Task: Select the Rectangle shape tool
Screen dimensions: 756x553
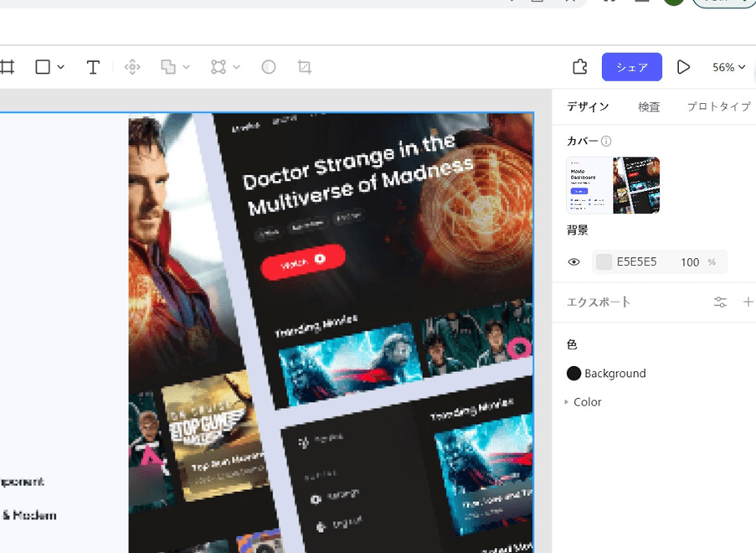Action: point(43,66)
